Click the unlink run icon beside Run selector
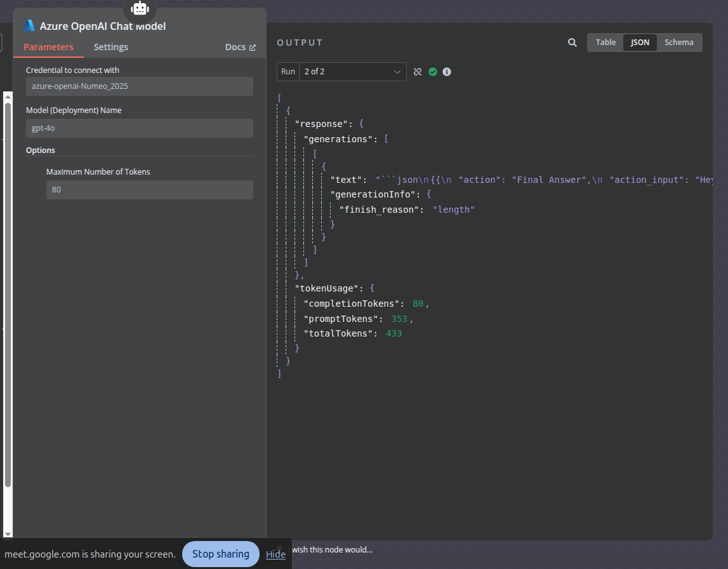Screen dimensions: 728x569 pyautogui.click(x=418, y=72)
